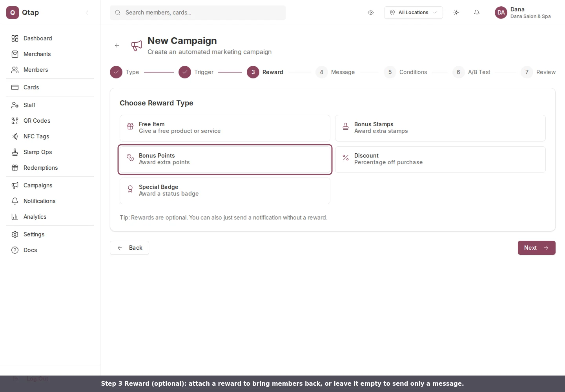This screenshot has height=392, width=565.
Task: Collapse the sidebar with the chevron
Action: point(87,13)
